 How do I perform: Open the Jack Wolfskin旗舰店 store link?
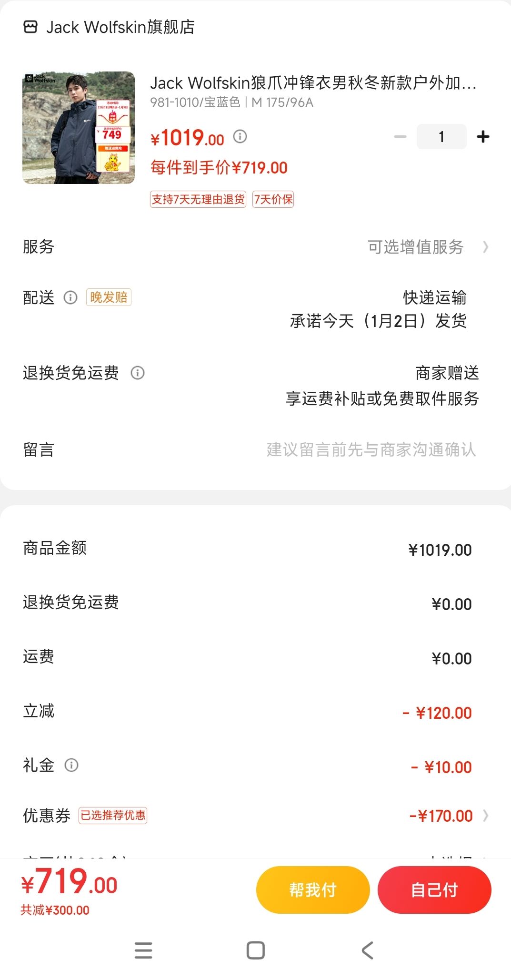coord(120,27)
